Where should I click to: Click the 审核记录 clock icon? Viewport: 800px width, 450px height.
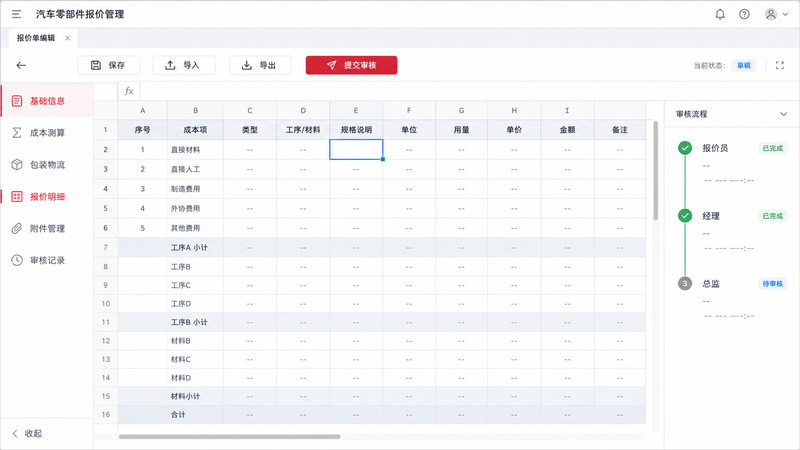(x=17, y=260)
